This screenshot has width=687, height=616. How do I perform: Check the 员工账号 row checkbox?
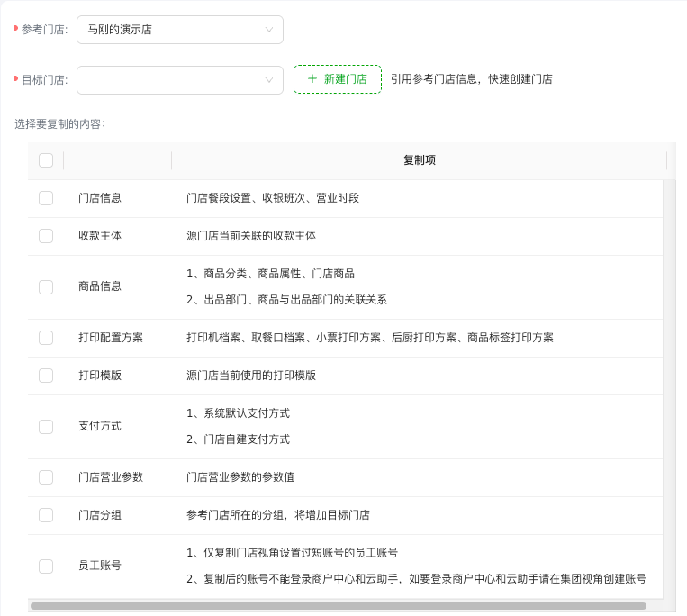point(46,566)
